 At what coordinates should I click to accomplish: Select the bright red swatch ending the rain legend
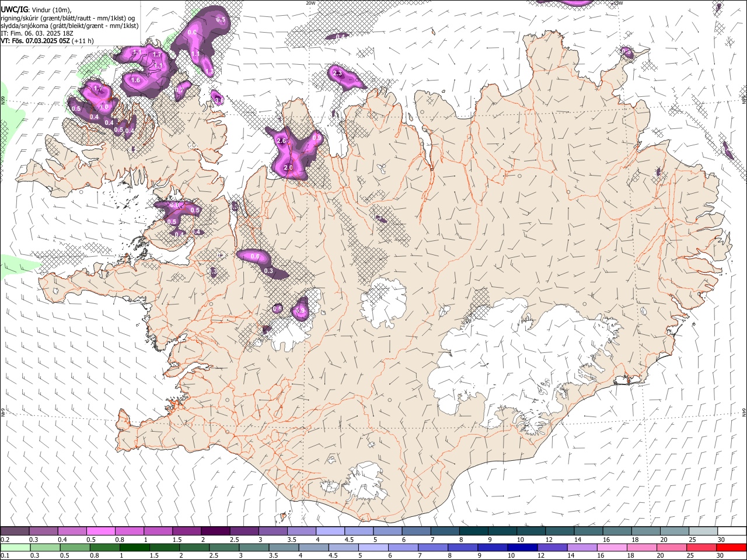coord(731,547)
